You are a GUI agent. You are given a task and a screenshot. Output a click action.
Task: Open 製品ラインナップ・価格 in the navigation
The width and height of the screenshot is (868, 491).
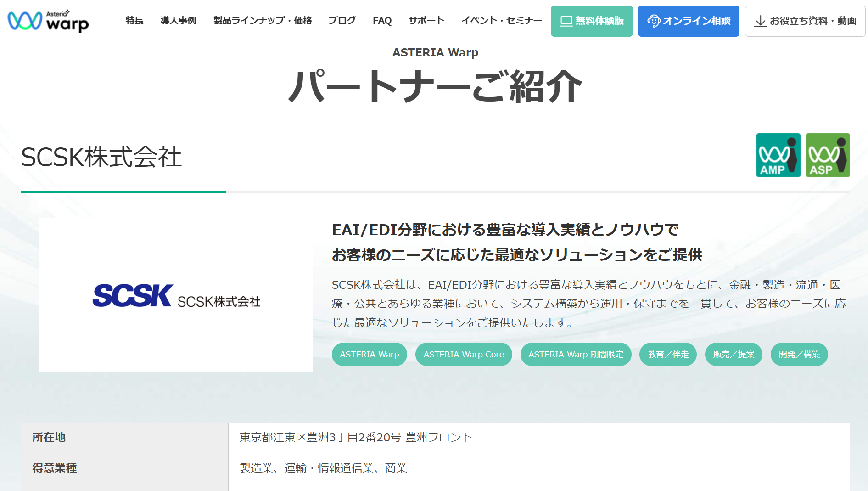pos(263,21)
